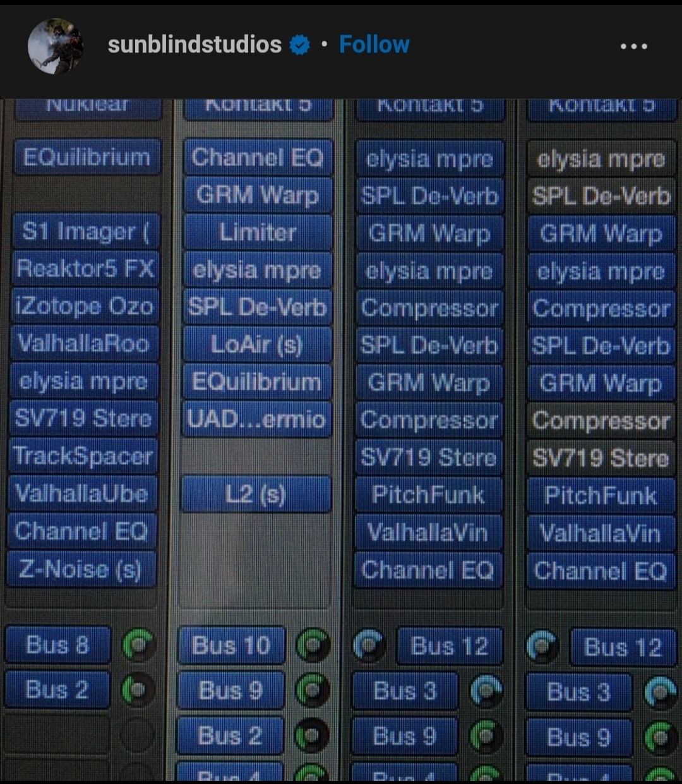Viewport: 682px width, 784px height.
Task: Open ValhallaVin slot in third channel strip
Action: tap(429, 533)
